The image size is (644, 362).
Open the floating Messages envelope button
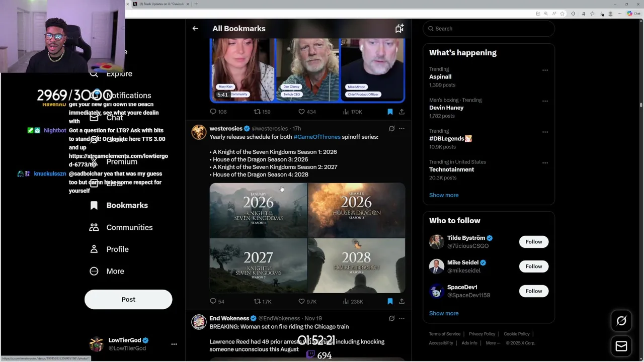tap(621, 346)
